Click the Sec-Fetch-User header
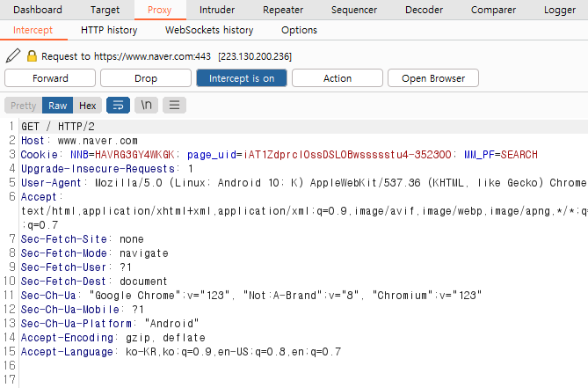 click(64, 267)
